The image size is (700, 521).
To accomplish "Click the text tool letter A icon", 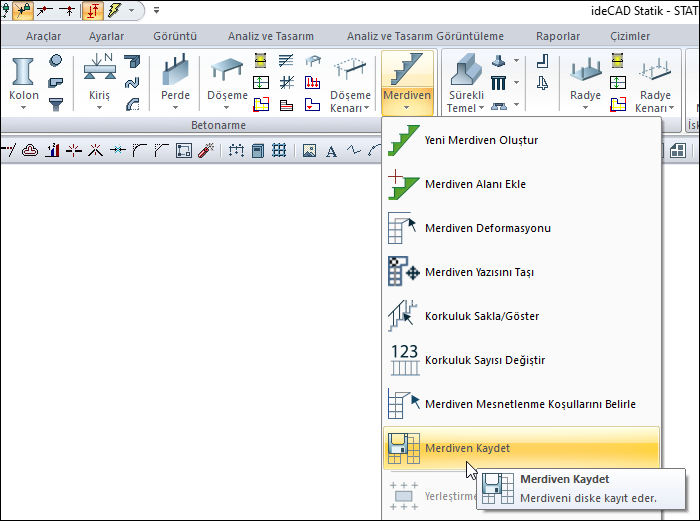I will click(331, 151).
